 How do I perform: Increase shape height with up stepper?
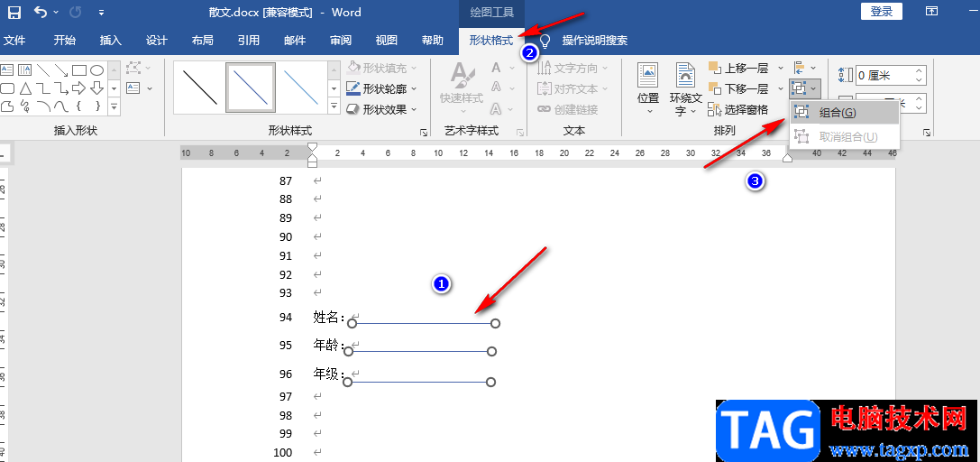(x=919, y=71)
